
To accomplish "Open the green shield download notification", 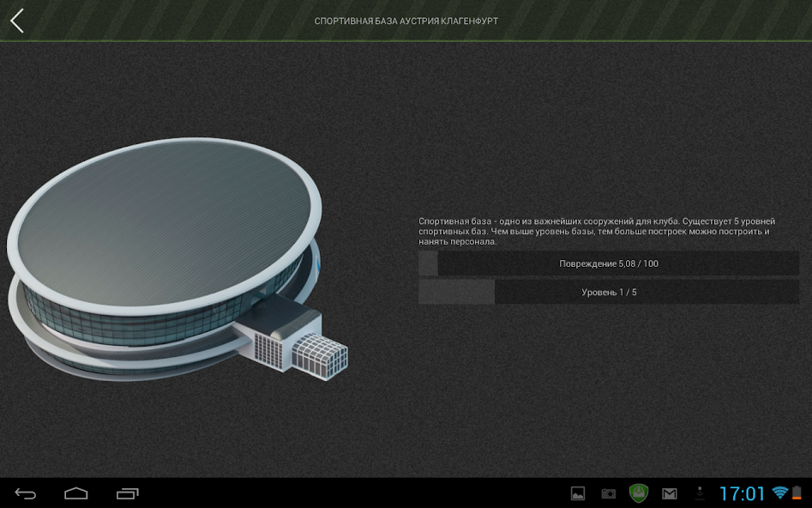I will point(640,493).
